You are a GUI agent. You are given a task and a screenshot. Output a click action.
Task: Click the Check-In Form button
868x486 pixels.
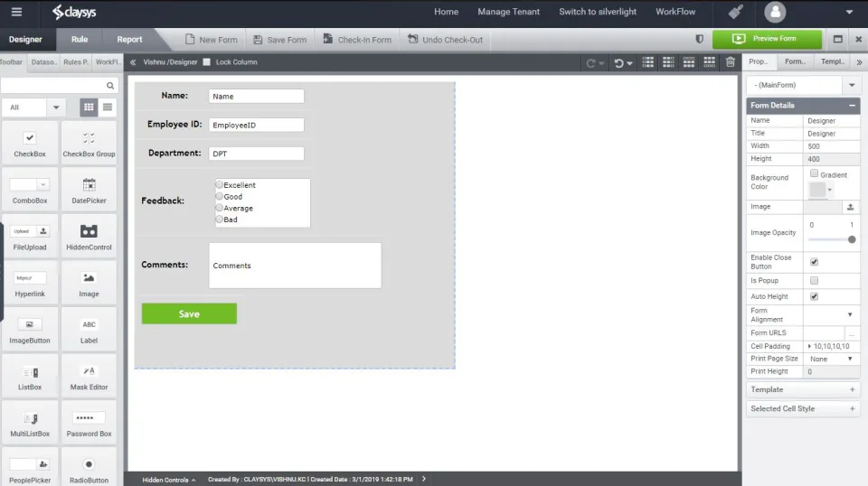click(x=357, y=40)
